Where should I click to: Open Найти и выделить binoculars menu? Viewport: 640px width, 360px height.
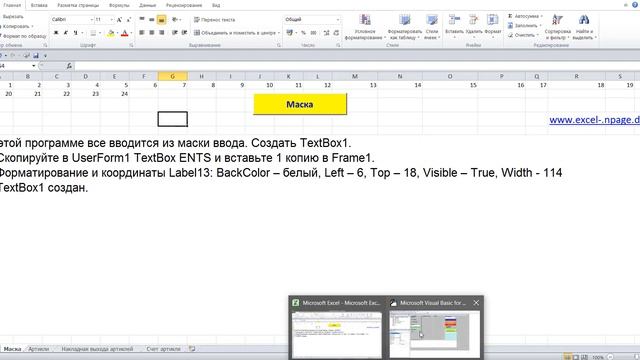coord(584,27)
